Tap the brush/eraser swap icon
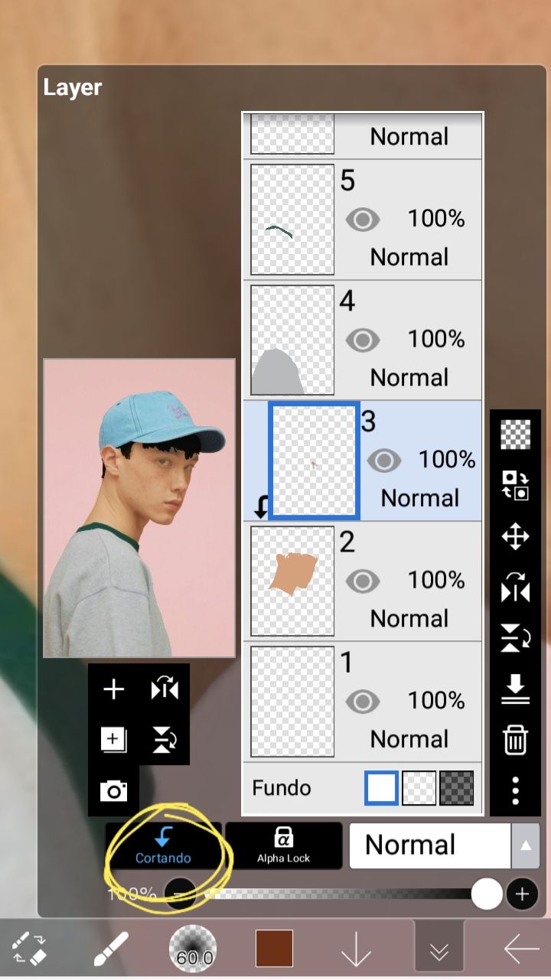 (31, 949)
